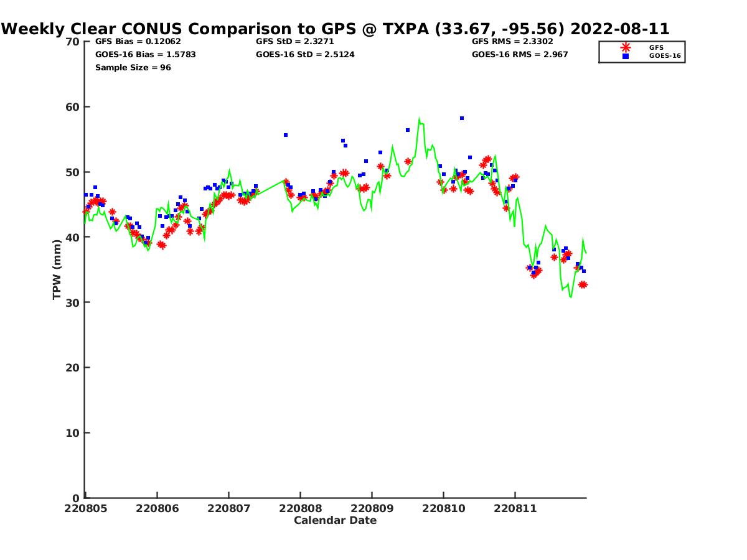
Task: Click the red GFS asterisk in legend
Action: pos(626,47)
